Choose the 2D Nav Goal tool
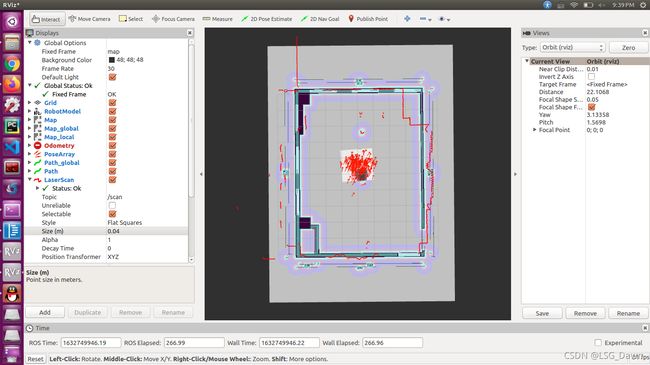This screenshot has height=365, width=650. click(x=320, y=19)
